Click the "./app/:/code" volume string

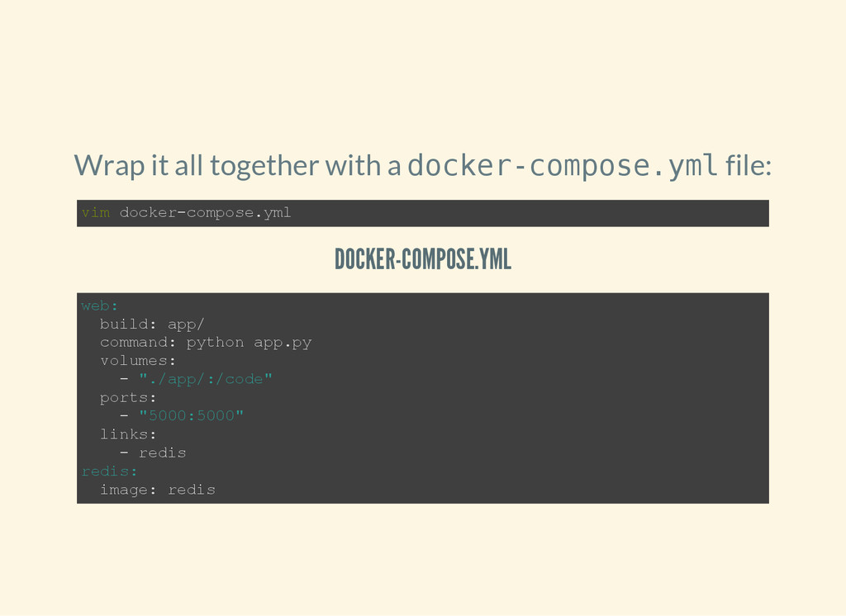(x=206, y=379)
